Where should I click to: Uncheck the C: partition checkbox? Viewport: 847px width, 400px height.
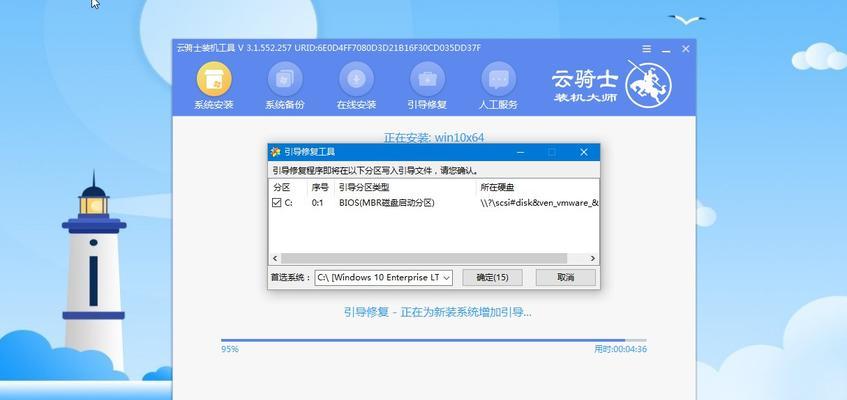pyautogui.click(x=276, y=203)
